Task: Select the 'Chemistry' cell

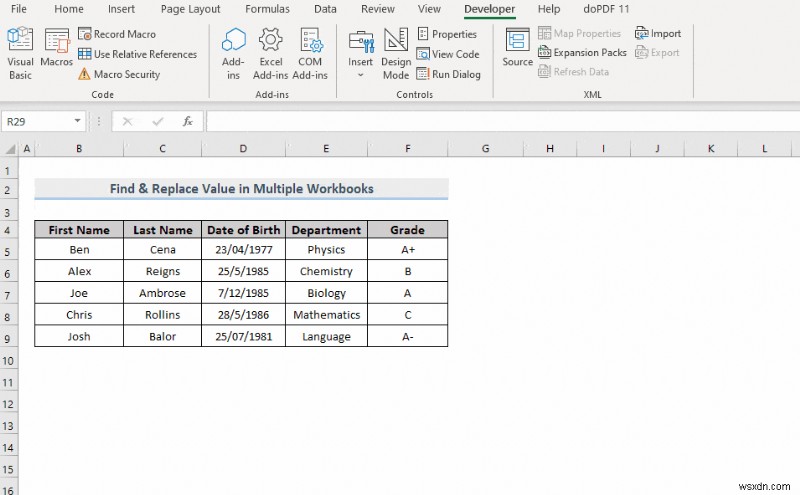Action: [x=326, y=271]
